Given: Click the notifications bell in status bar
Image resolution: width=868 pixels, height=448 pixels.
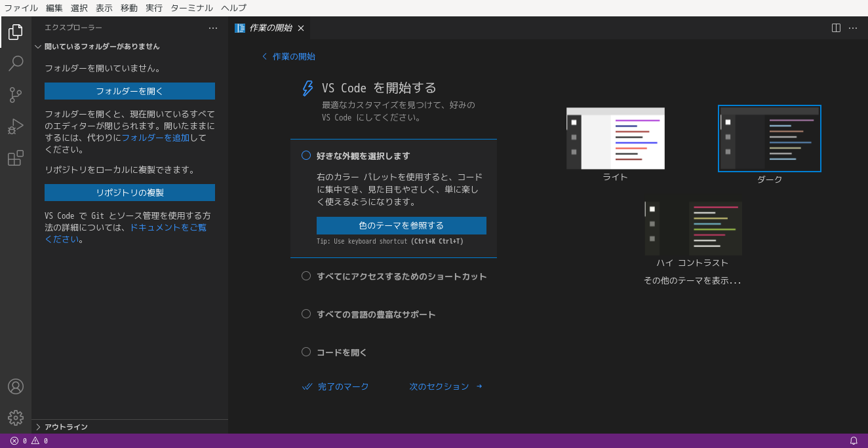Looking at the screenshot, I should [854, 441].
